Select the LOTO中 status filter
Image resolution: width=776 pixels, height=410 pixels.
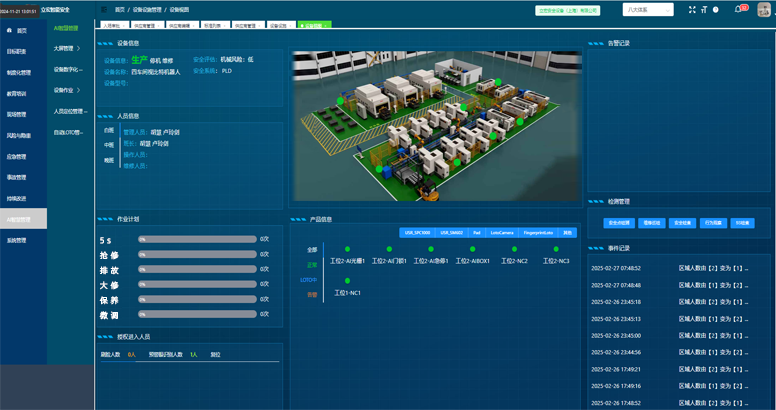309,279
